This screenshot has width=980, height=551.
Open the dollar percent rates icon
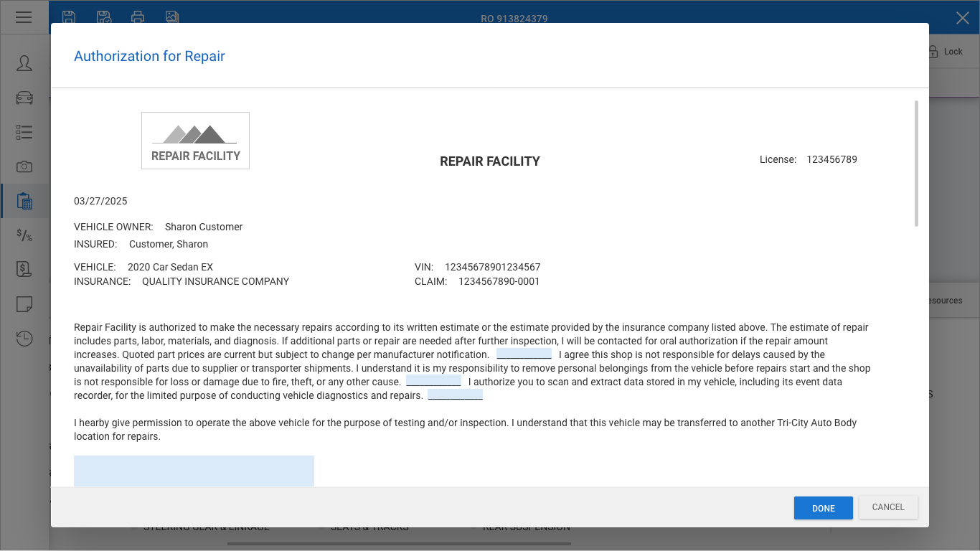pyautogui.click(x=24, y=235)
